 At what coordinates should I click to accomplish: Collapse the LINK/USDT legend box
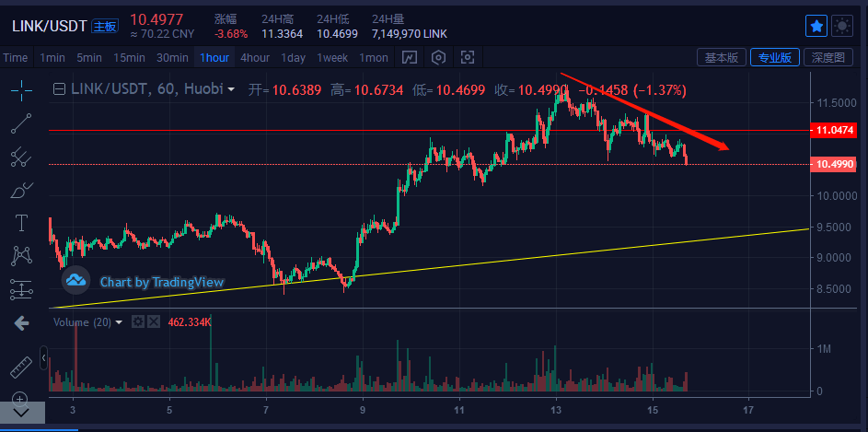point(60,89)
